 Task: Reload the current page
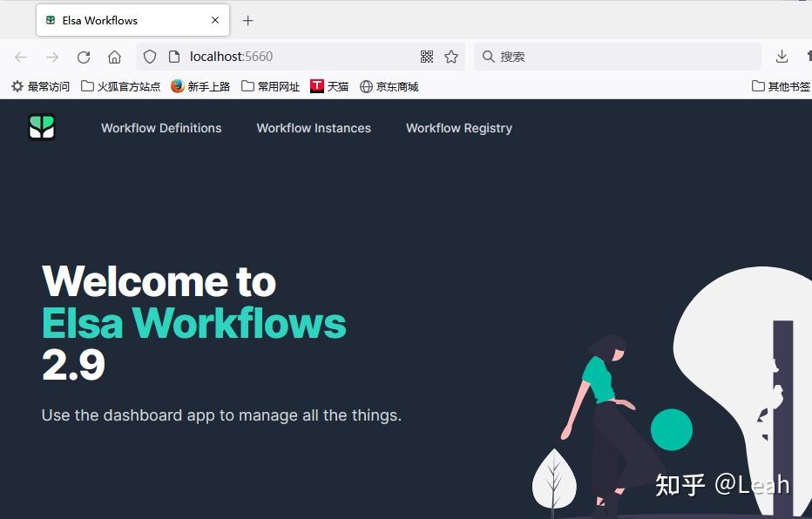83,56
